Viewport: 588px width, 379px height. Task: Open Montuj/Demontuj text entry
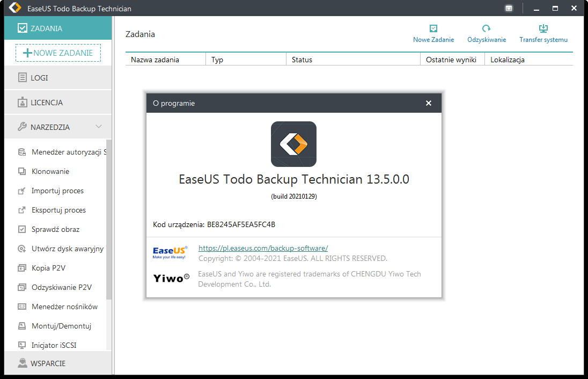click(61, 326)
